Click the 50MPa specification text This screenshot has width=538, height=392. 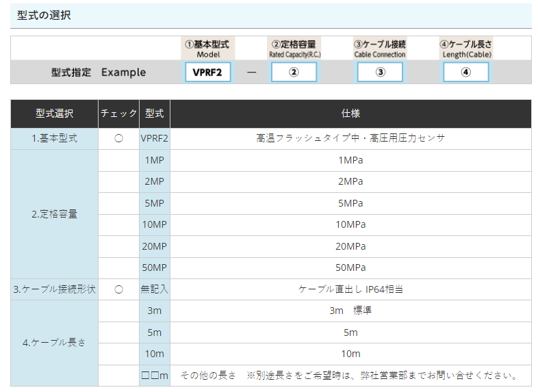click(x=350, y=268)
